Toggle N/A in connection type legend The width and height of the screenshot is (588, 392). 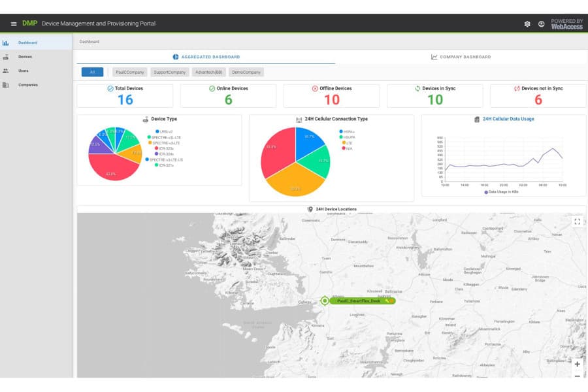(x=347, y=148)
